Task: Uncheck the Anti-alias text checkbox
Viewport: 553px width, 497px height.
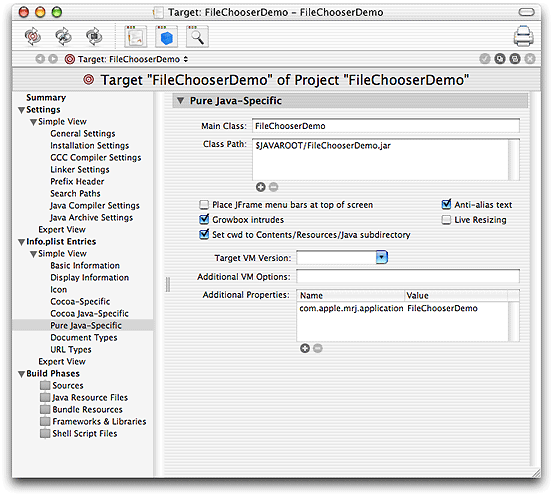Action: coord(446,205)
